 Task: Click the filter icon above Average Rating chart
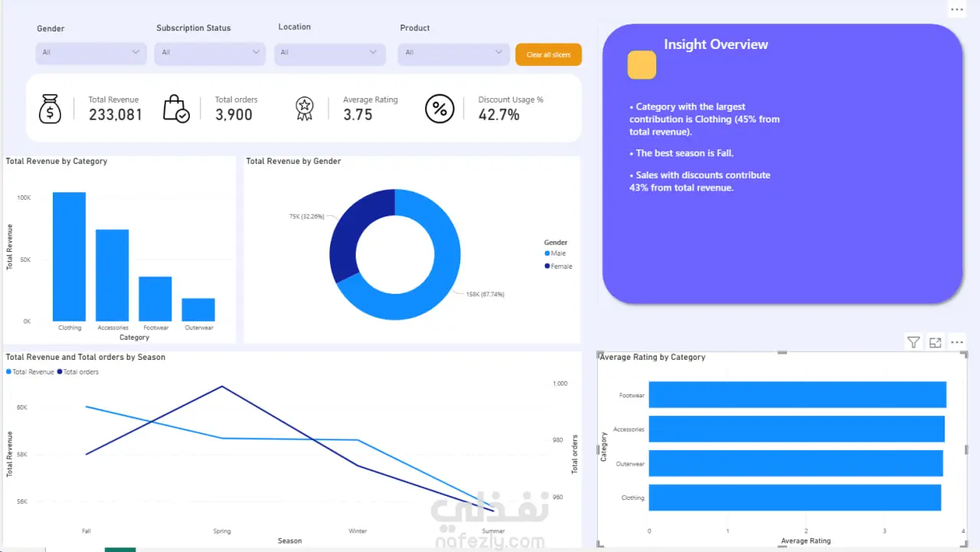913,342
